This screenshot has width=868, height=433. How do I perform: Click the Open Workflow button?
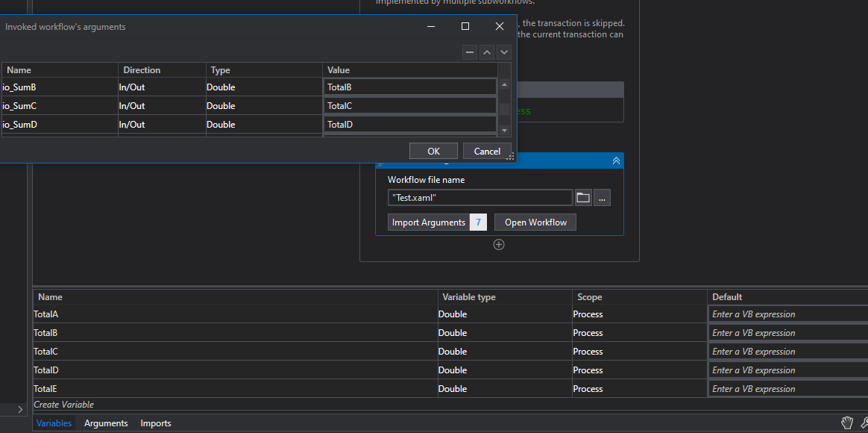[x=535, y=222]
